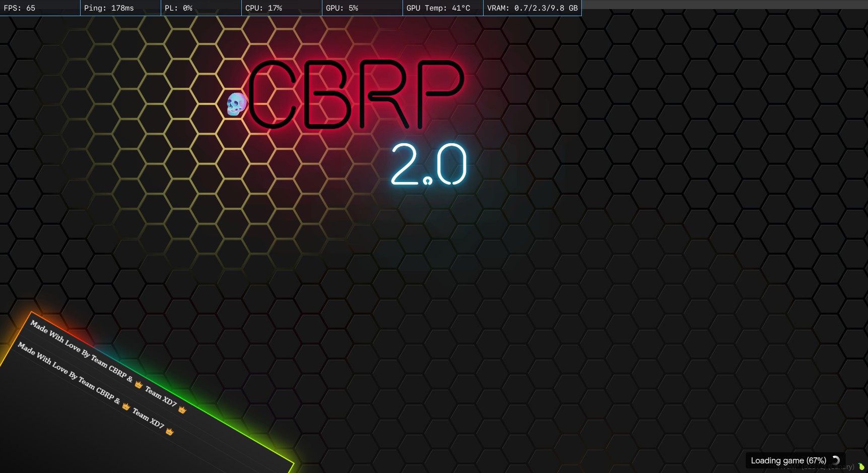The width and height of the screenshot is (868, 473).
Task: Click the loading spinner next to Loading game
Action: click(x=835, y=460)
